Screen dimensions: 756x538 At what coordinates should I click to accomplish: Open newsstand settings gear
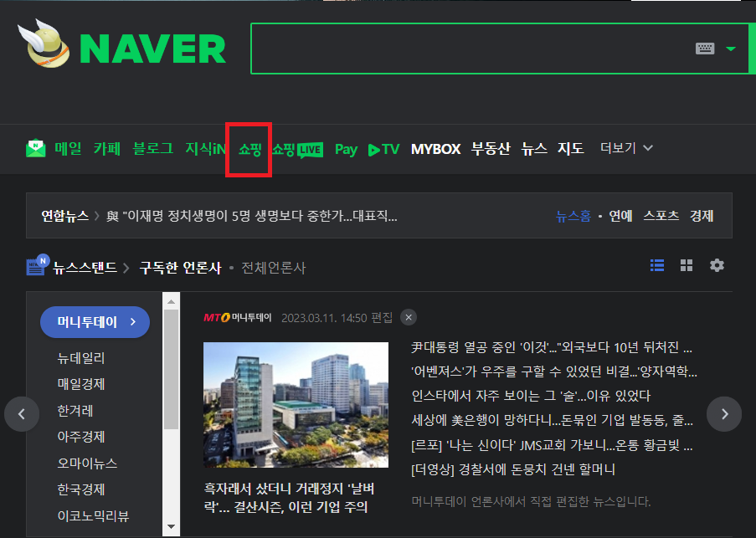717,265
